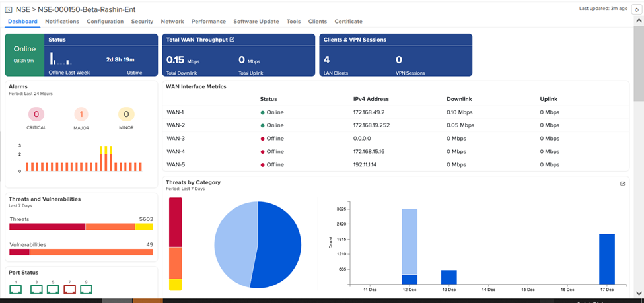The width and height of the screenshot is (644, 303).
Task: Click the Major alarms count badge
Action: point(81,114)
